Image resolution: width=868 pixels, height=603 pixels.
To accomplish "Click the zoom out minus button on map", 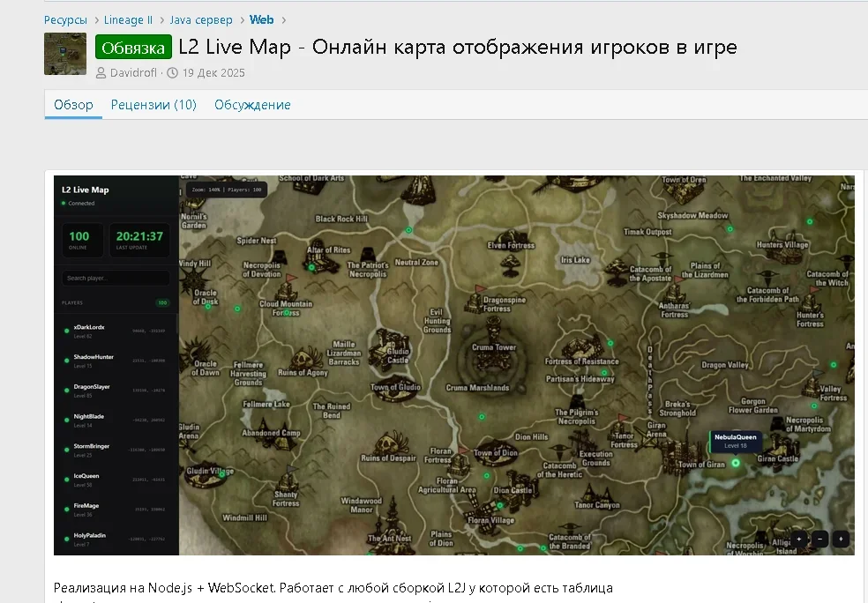I will 819,539.
